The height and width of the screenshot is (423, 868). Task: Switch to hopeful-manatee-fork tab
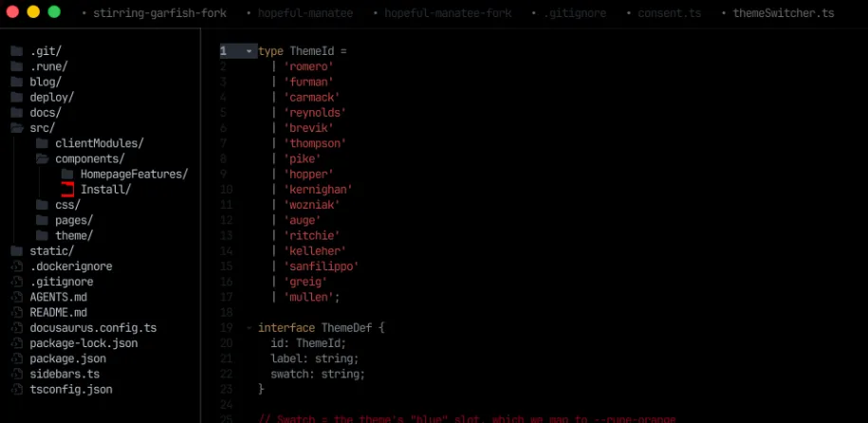448,13
